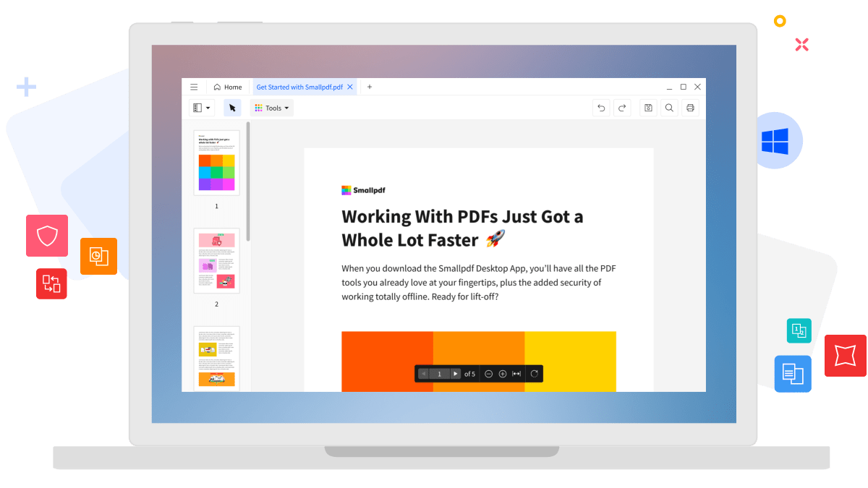Click the Smallpdf logo in the document
Screen dimensions: 868x488
point(363,191)
